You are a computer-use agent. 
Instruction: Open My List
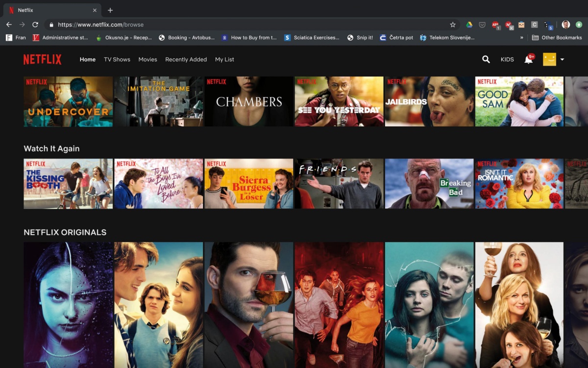pyautogui.click(x=224, y=59)
